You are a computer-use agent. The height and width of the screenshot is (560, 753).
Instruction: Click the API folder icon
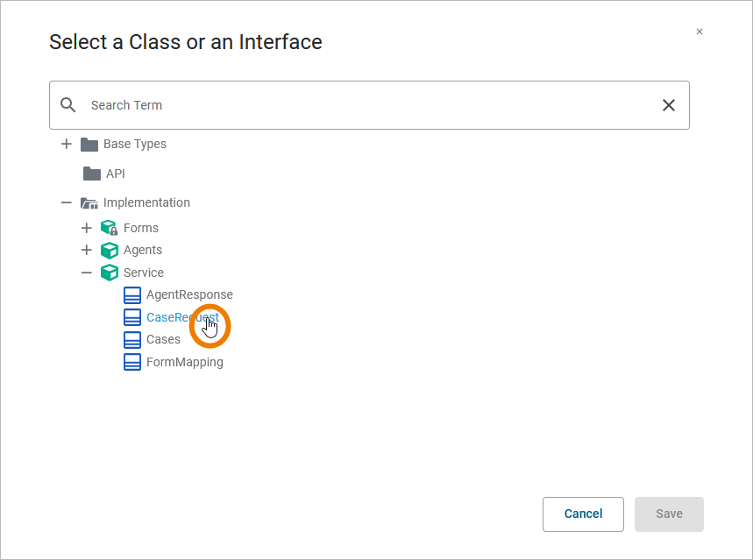92,174
